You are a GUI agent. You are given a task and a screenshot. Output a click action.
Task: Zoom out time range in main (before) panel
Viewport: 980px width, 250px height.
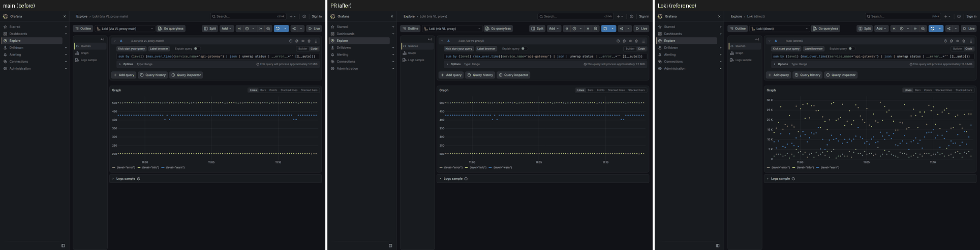point(268,29)
